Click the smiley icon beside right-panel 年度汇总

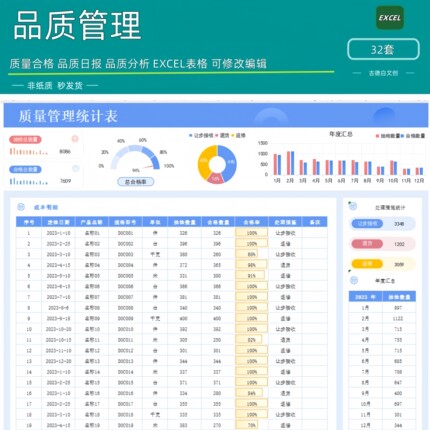[354, 280]
